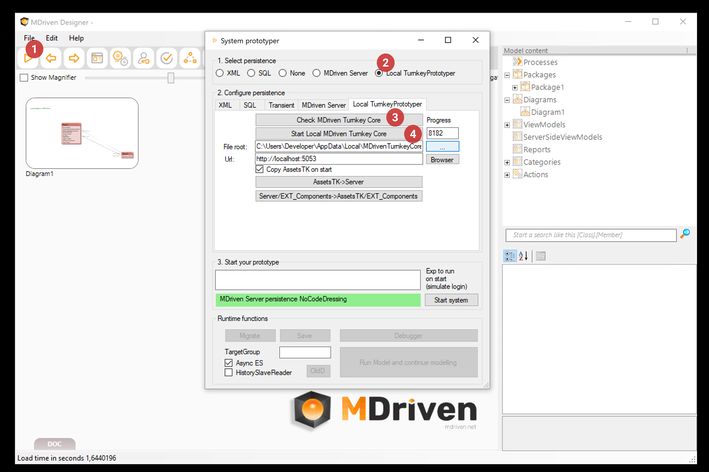
Task: Click the Start system button
Action: [x=451, y=300]
